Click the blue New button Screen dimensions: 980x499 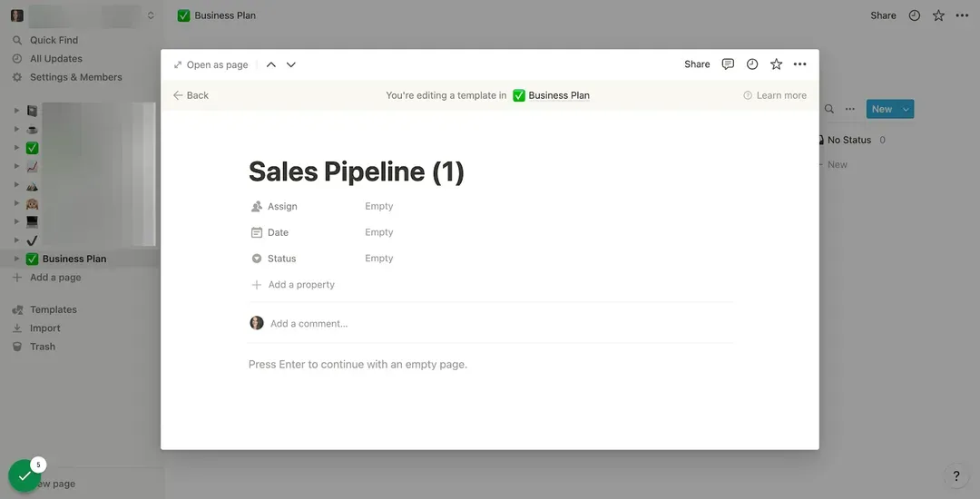pyautogui.click(x=882, y=109)
